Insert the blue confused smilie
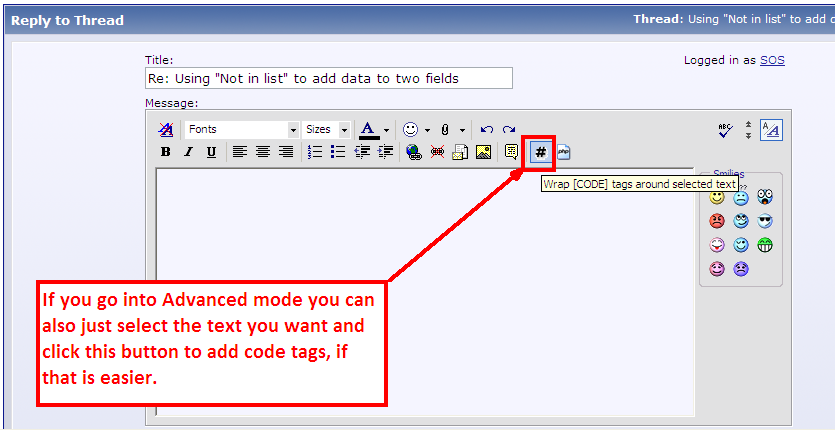 (741, 198)
